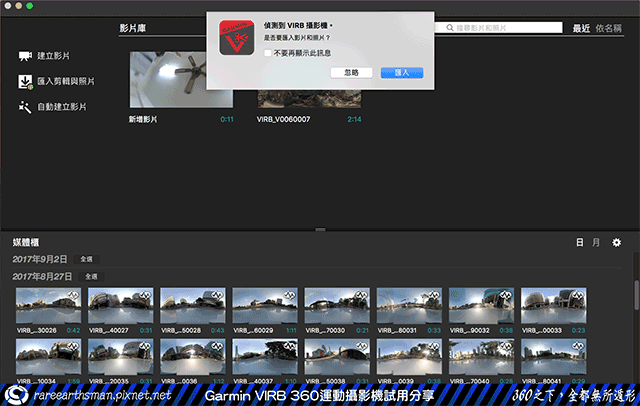Click the media library scrollbar thumb
Viewport: 640px width, 406px height.
click(636, 295)
